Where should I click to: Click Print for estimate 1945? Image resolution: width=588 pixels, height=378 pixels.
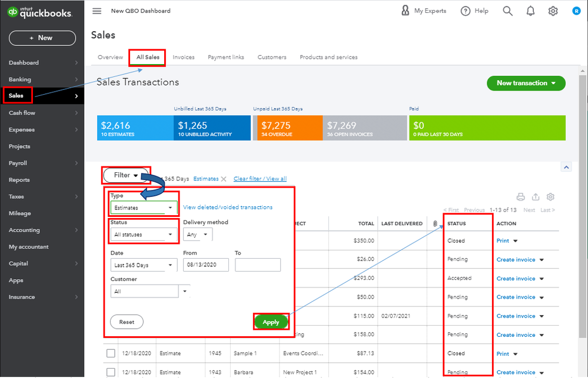[x=503, y=354]
